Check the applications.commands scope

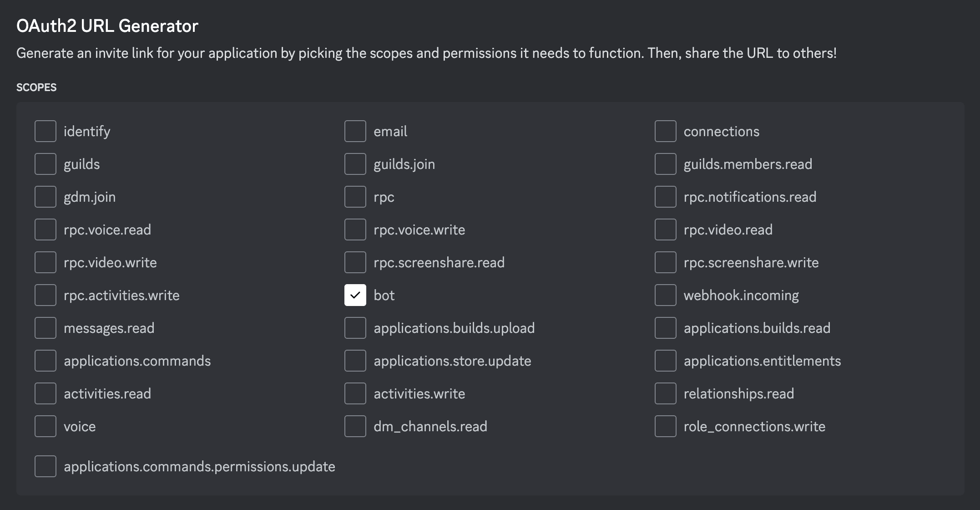[45, 360]
